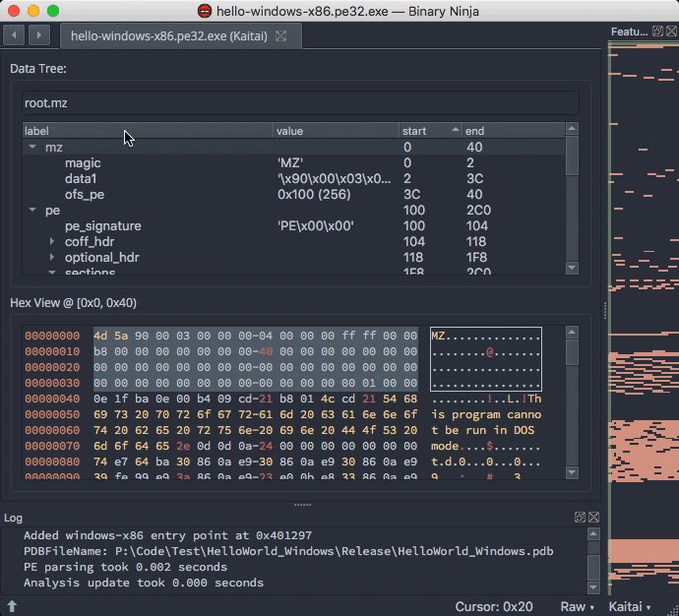Select the optional_hdr label
This screenshot has width=679, height=616.
102,257
